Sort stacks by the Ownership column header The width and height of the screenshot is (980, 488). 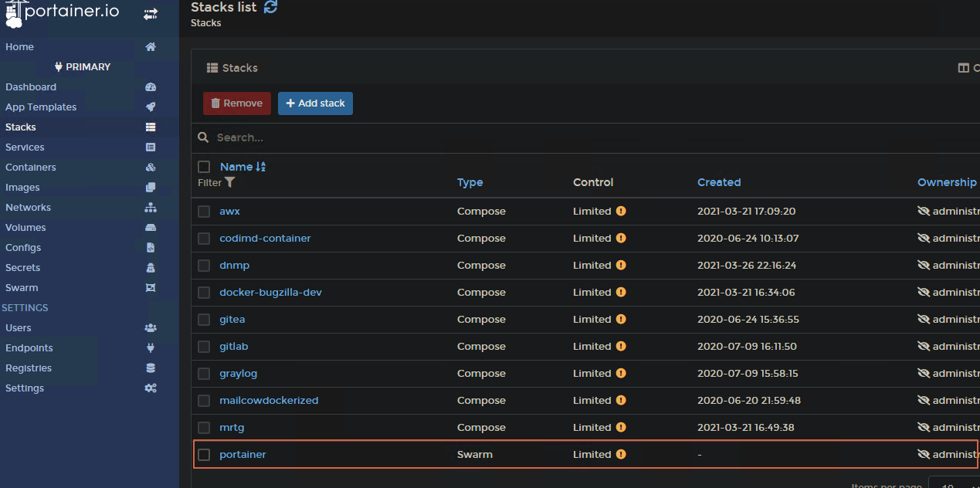[x=947, y=183]
